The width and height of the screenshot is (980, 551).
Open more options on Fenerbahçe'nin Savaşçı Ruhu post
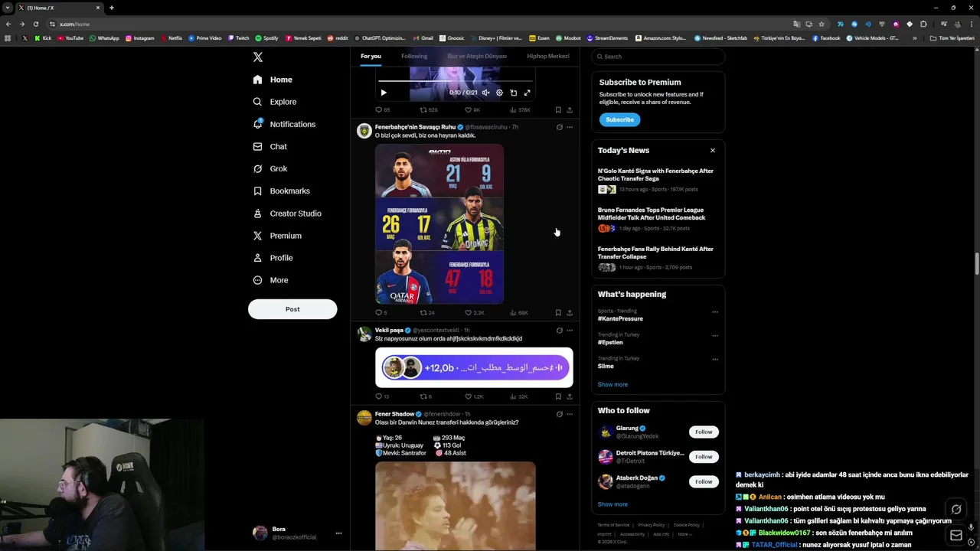[x=569, y=127]
